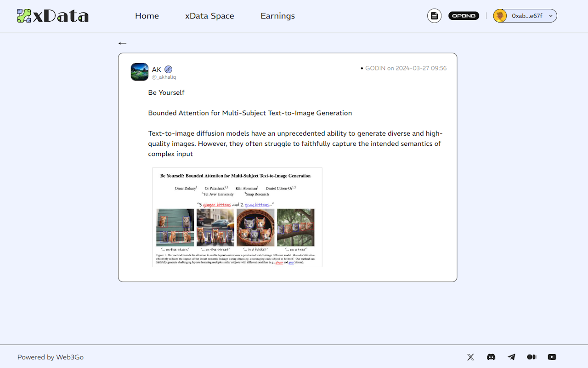
Task: Click the back arrow above the post
Action: click(x=122, y=43)
